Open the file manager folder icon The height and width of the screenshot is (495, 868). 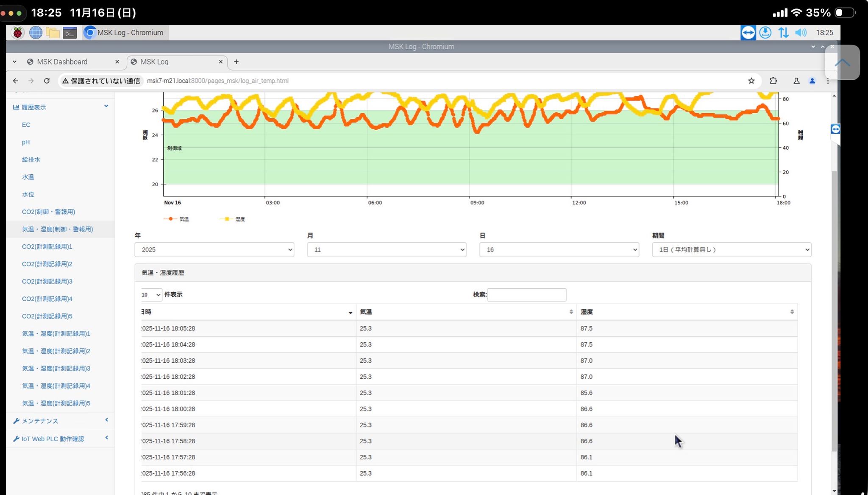click(x=53, y=33)
